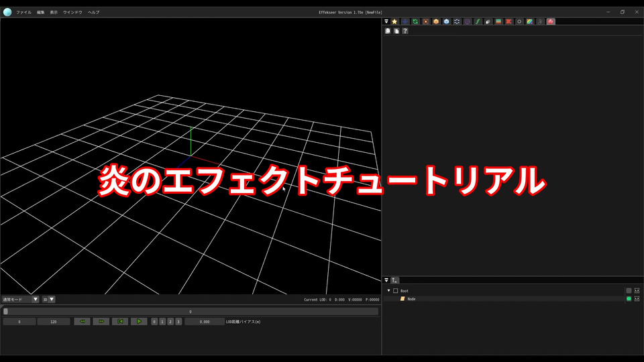644x362 pixels.
Task: Select LOD level 3 button
Action: [x=178, y=322]
